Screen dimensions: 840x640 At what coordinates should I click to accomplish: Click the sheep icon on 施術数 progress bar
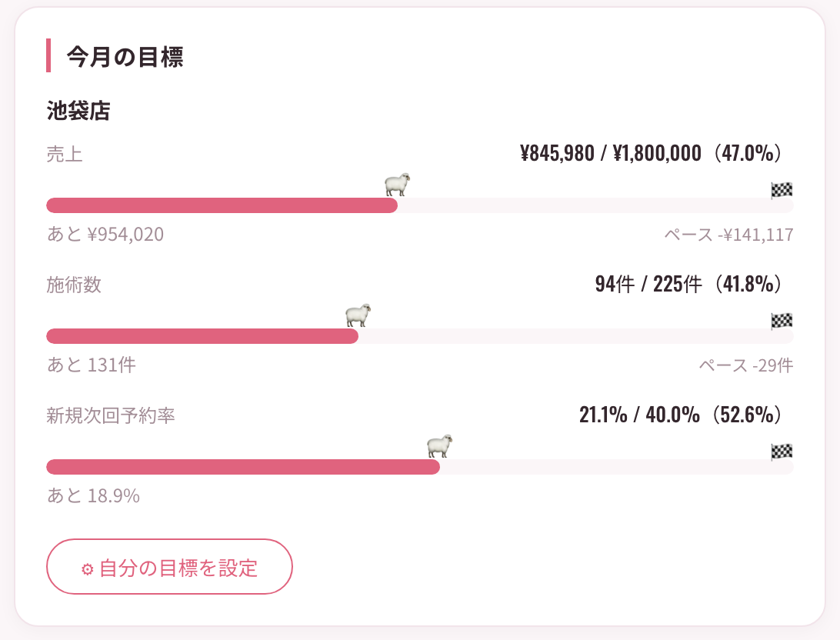pyautogui.click(x=358, y=315)
